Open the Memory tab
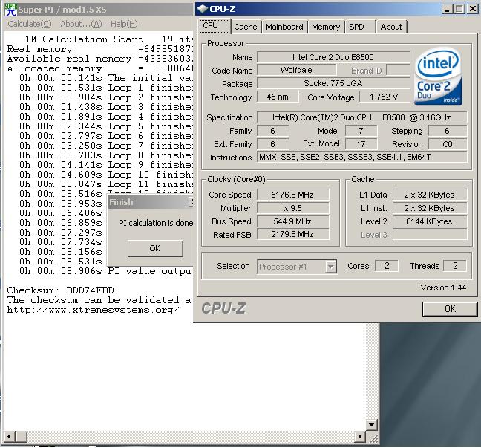 (326, 27)
